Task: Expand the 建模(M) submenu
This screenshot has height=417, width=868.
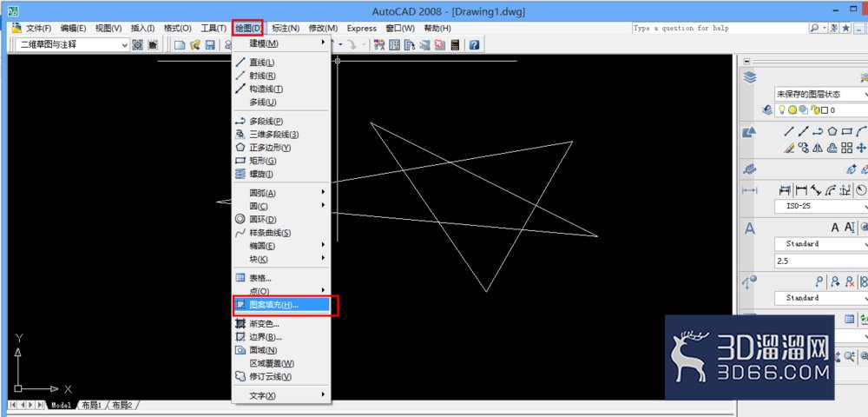Action: (x=280, y=43)
